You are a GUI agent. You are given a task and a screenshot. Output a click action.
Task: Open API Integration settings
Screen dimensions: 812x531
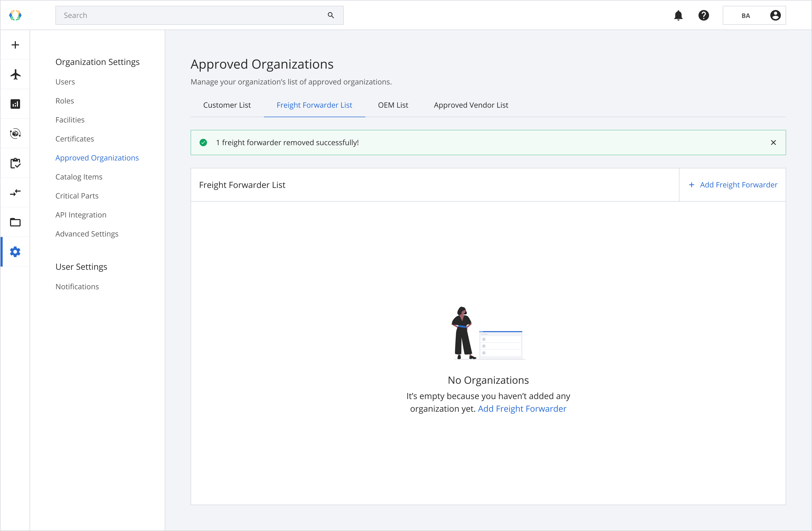coord(81,215)
